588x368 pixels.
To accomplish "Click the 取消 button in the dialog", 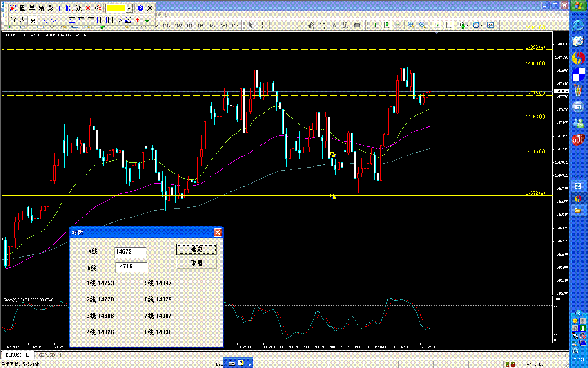I will pos(196,263).
